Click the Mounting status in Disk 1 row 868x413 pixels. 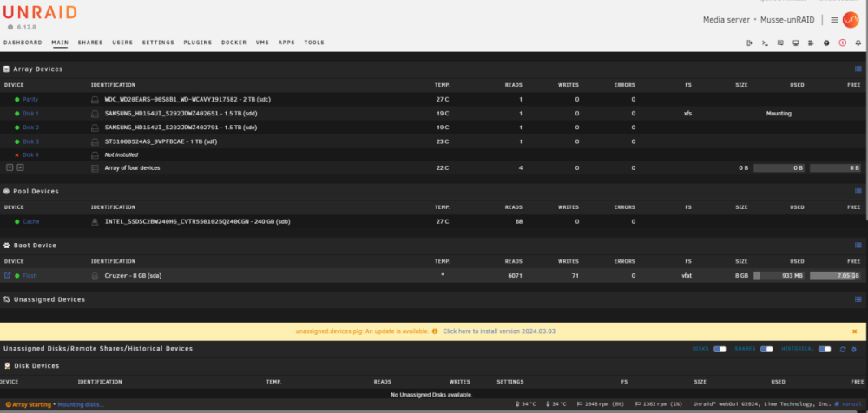[779, 114]
